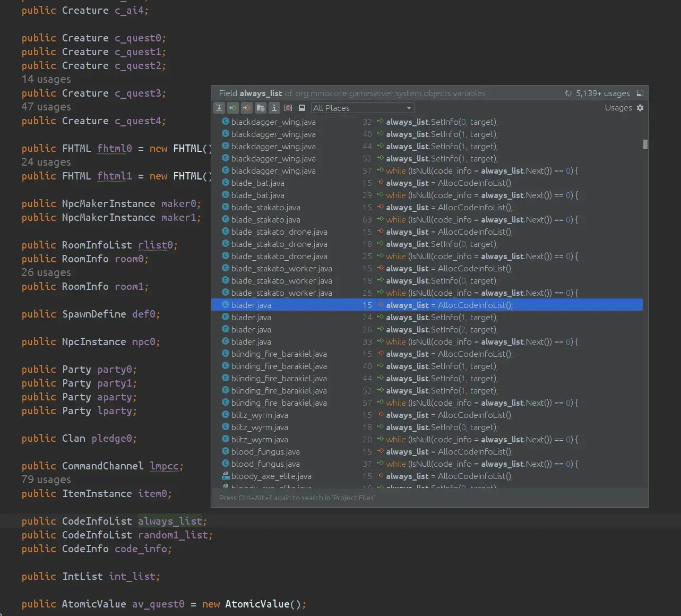The image size is (681, 616).
Task: Select blade_stakato_drone.java usage at line 18
Action: (427, 244)
